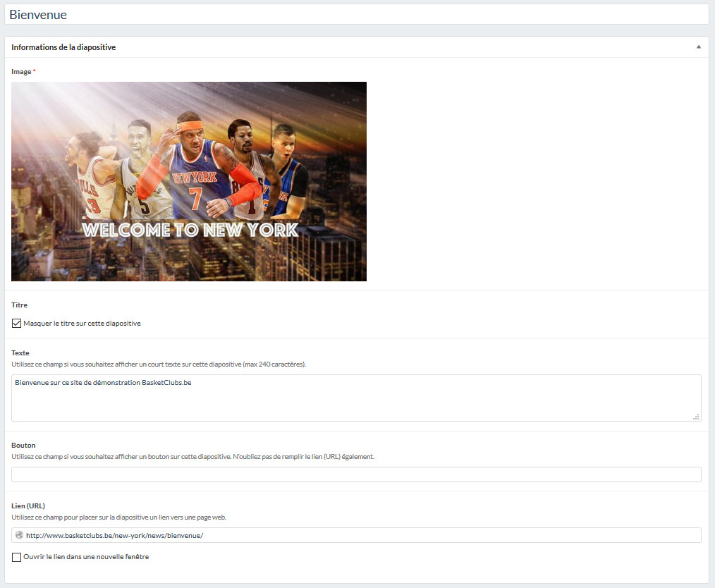Click the Lien URL help description
The image size is (715, 588).
coord(119,517)
